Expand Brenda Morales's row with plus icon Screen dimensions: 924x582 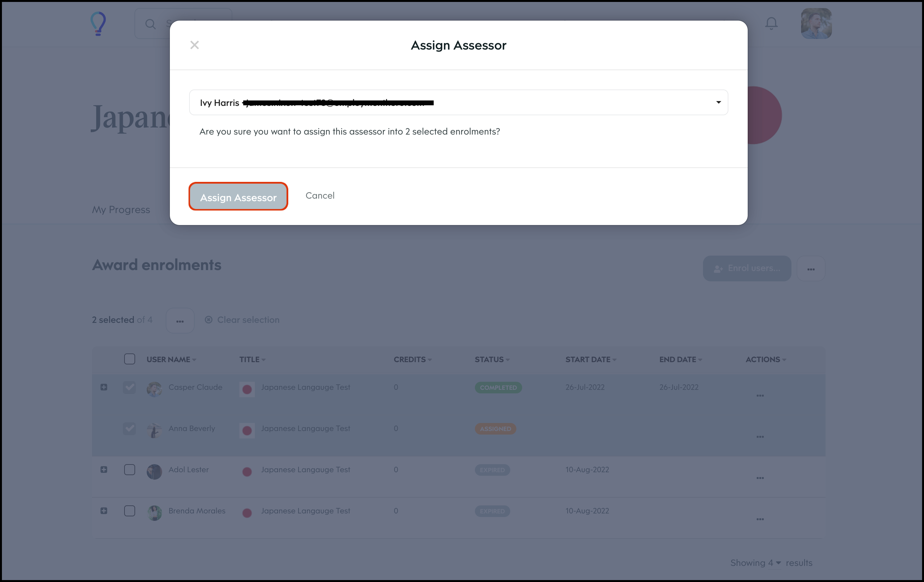pos(104,511)
